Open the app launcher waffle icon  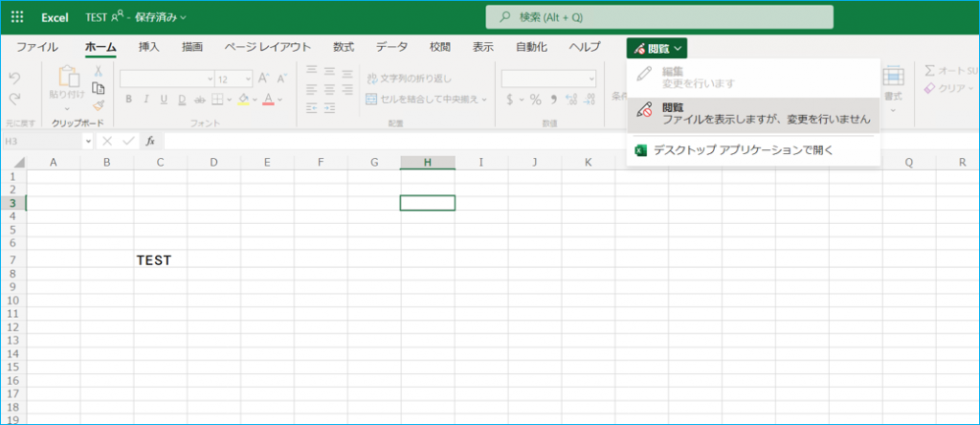click(18, 17)
